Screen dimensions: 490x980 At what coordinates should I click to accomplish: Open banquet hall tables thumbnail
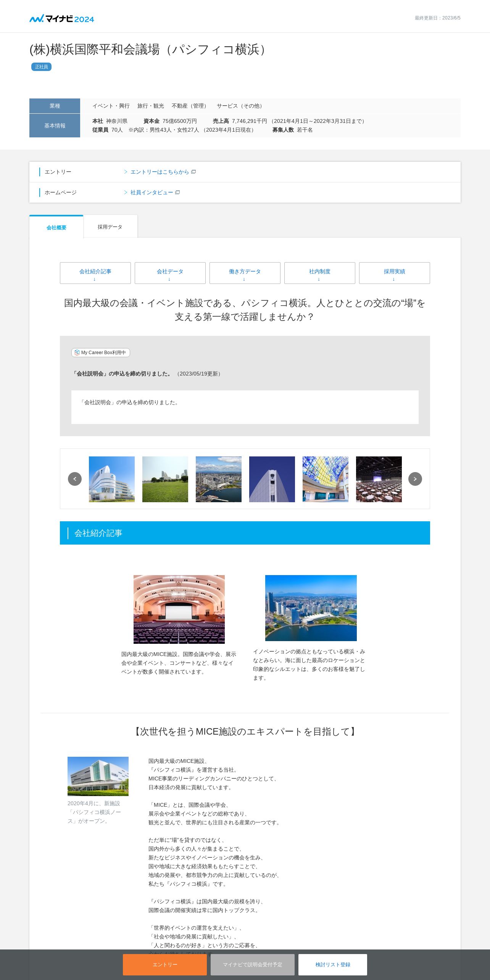click(379, 479)
